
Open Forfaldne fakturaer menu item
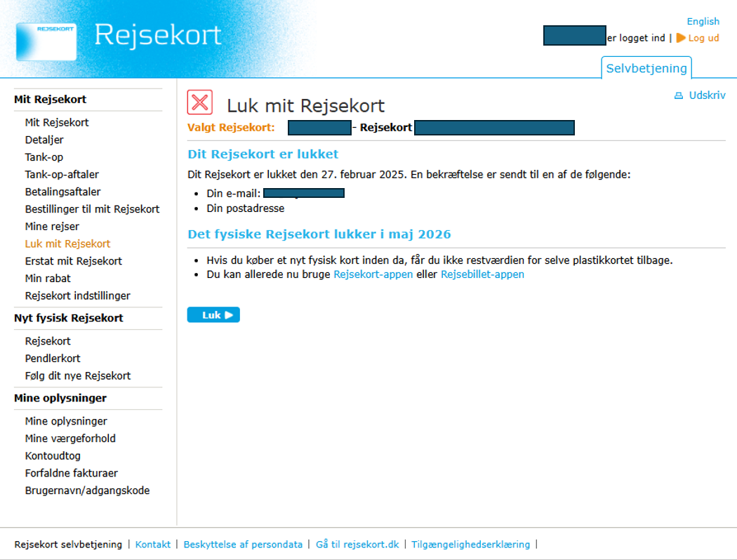[x=72, y=473]
